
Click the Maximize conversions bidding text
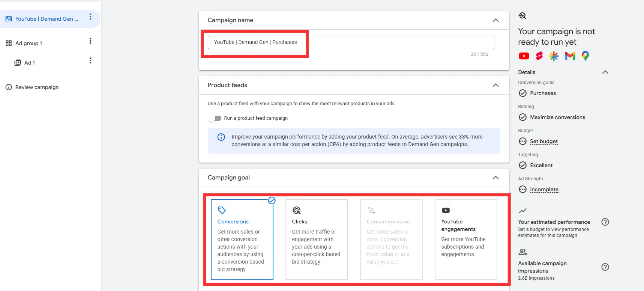pyautogui.click(x=557, y=117)
